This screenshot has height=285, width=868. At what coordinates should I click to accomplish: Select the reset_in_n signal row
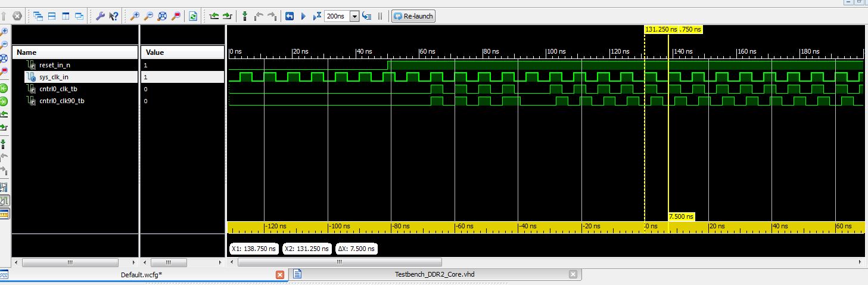pos(75,65)
